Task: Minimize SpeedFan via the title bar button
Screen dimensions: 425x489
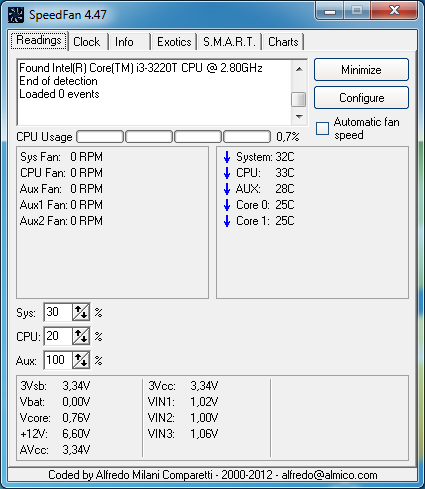Action: tap(330, 11)
